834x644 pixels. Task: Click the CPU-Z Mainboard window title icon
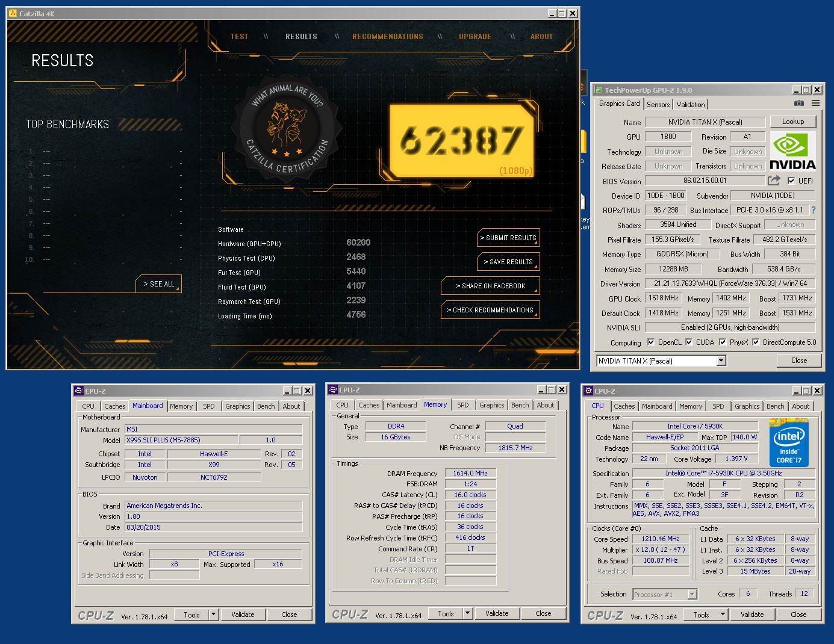79,391
